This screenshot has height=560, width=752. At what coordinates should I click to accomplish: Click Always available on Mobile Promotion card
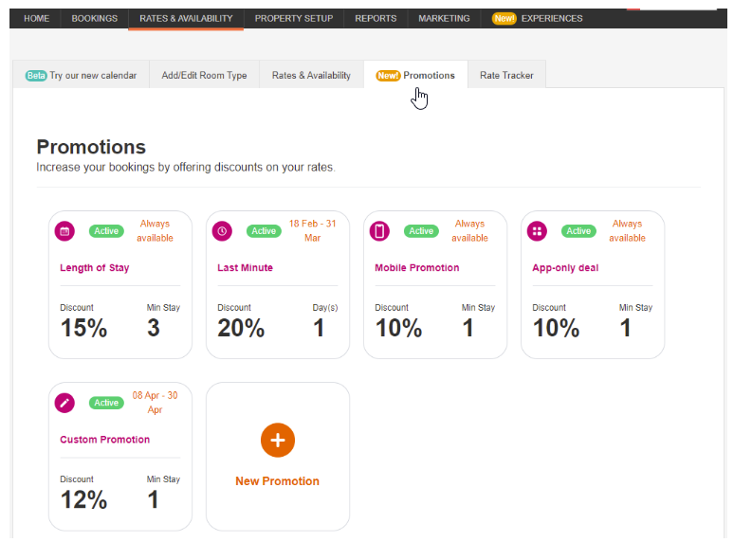point(469,230)
